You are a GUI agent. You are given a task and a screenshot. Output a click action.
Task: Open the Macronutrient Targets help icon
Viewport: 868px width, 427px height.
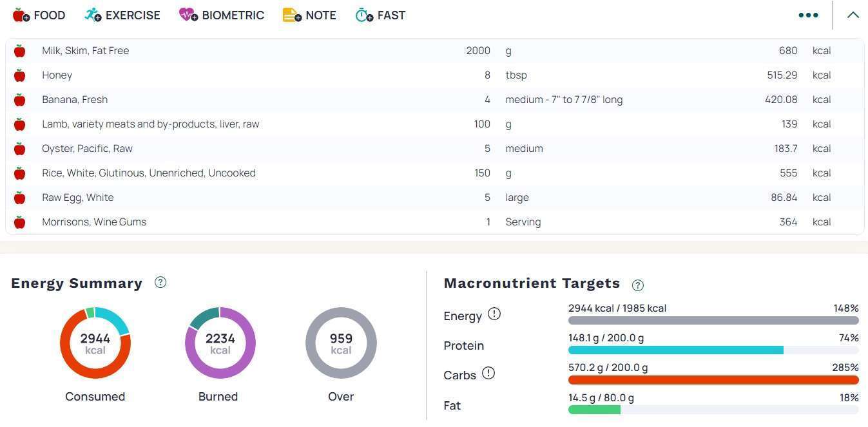coord(638,285)
